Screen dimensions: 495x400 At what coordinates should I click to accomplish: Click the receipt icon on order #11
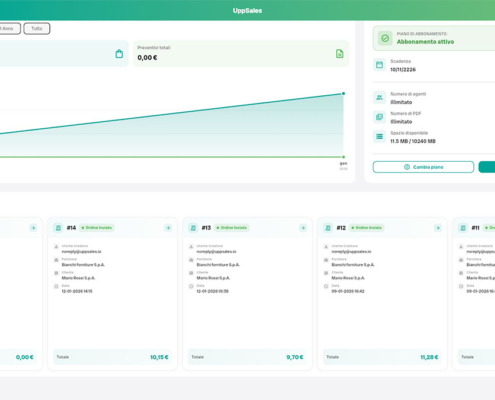(463, 228)
